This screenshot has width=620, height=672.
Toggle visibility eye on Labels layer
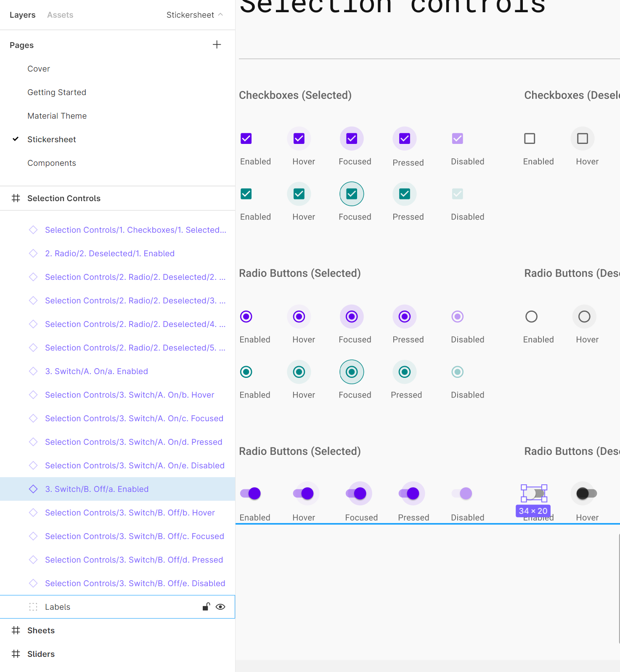pos(220,607)
